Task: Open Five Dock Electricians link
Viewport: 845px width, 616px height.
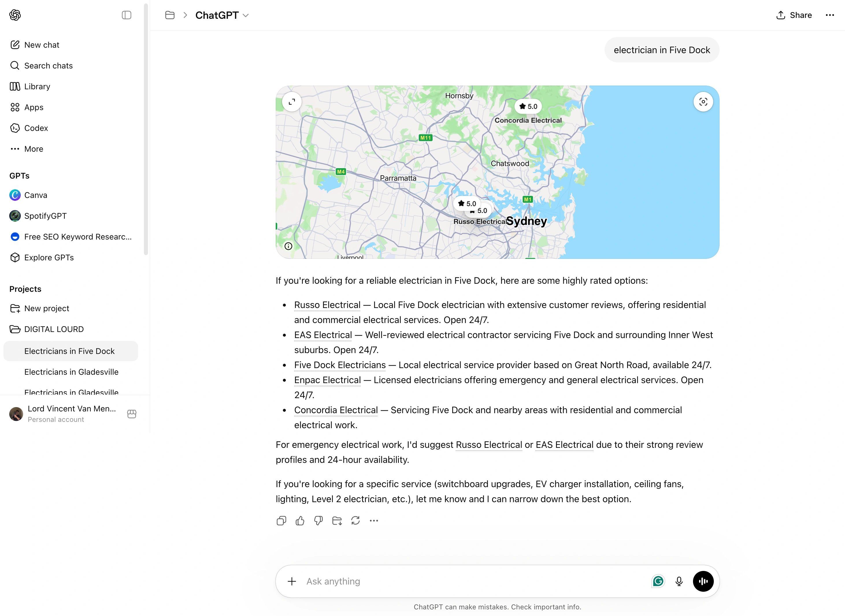Action: point(340,365)
